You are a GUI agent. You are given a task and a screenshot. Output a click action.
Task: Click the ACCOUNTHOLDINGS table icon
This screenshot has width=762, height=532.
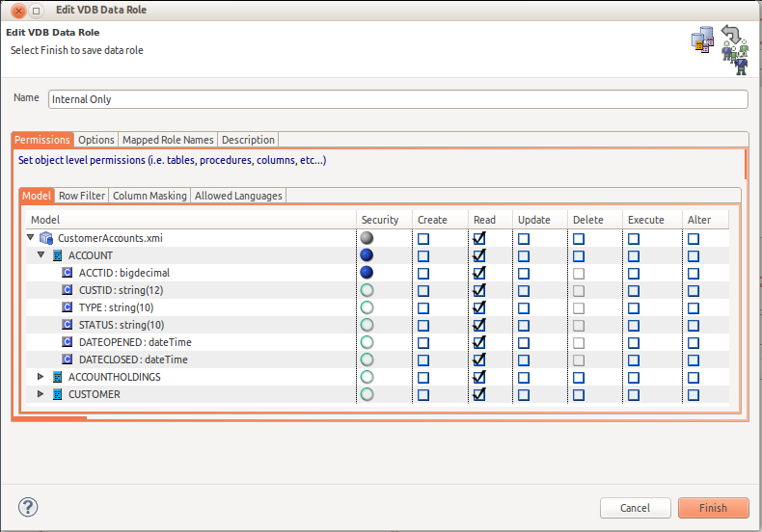[57, 377]
